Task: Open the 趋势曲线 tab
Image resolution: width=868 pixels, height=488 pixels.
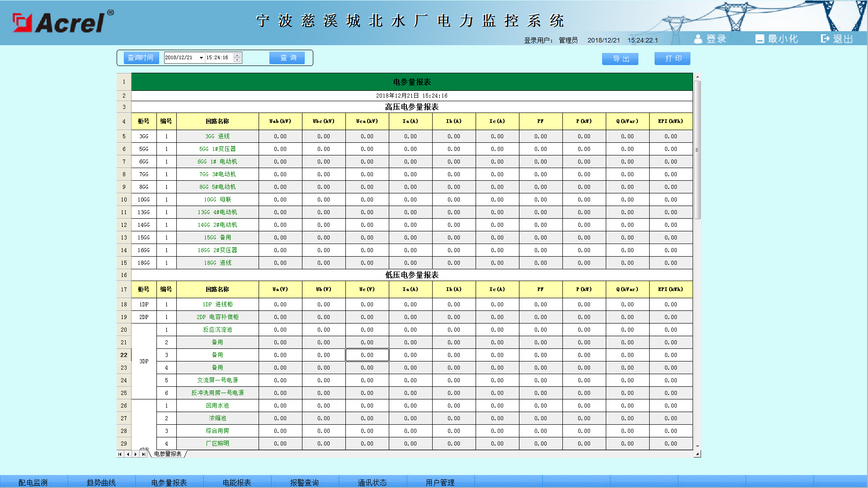Action: tap(101, 482)
